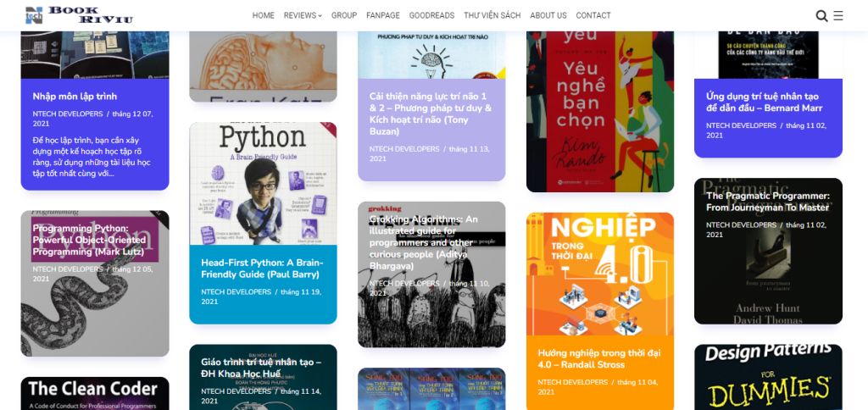Open the About Us menu item
This screenshot has width=868, height=410.
click(548, 15)
